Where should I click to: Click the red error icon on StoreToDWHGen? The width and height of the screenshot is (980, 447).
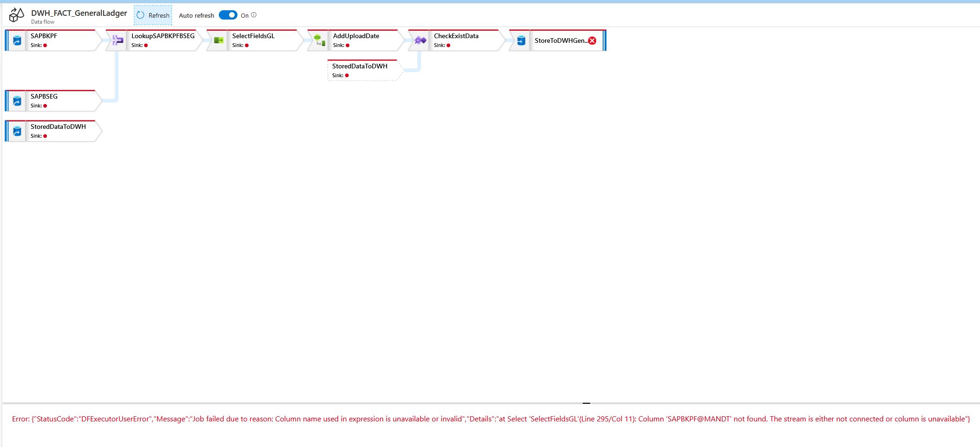click(x=592, y=40)
